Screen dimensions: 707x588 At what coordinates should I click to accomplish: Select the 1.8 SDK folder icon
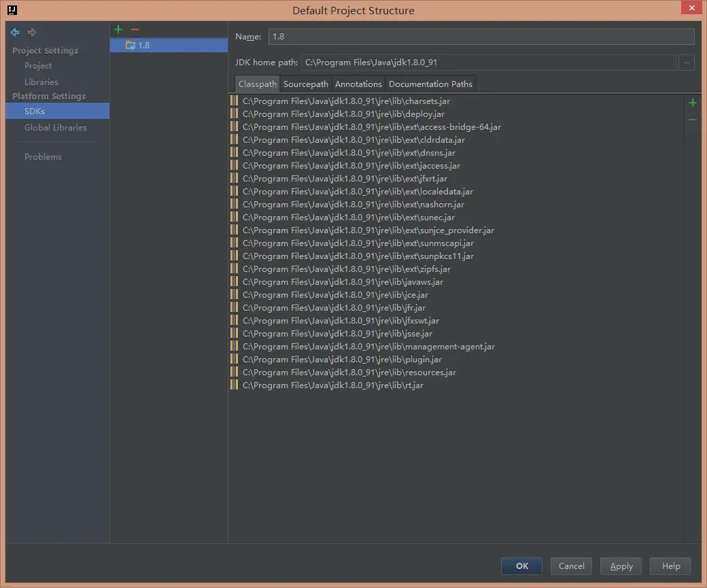[131, 45]
